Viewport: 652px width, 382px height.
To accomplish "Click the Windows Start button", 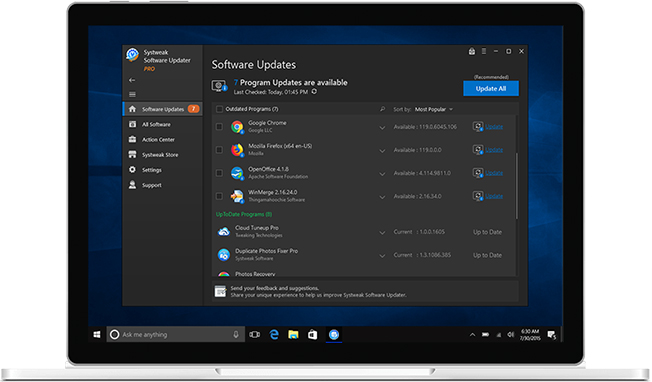I will point(97,335).
